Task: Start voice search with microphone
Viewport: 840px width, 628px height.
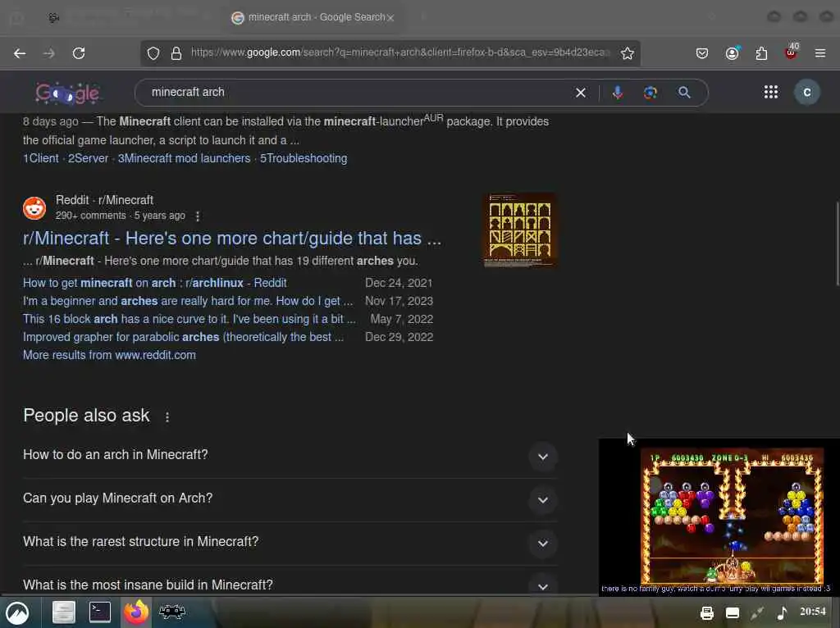Action: (x=617, y=93)
